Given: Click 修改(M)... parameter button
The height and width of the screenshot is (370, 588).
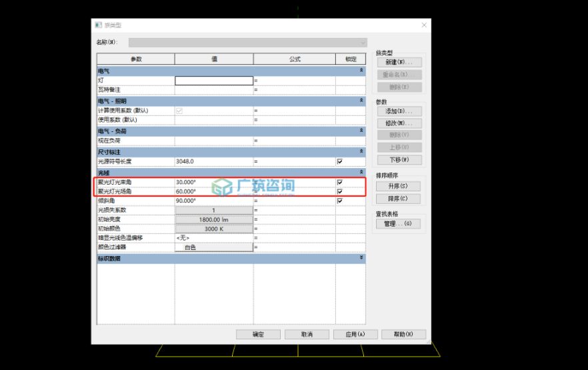Looking at the screenshot, I should pos(399,123).
